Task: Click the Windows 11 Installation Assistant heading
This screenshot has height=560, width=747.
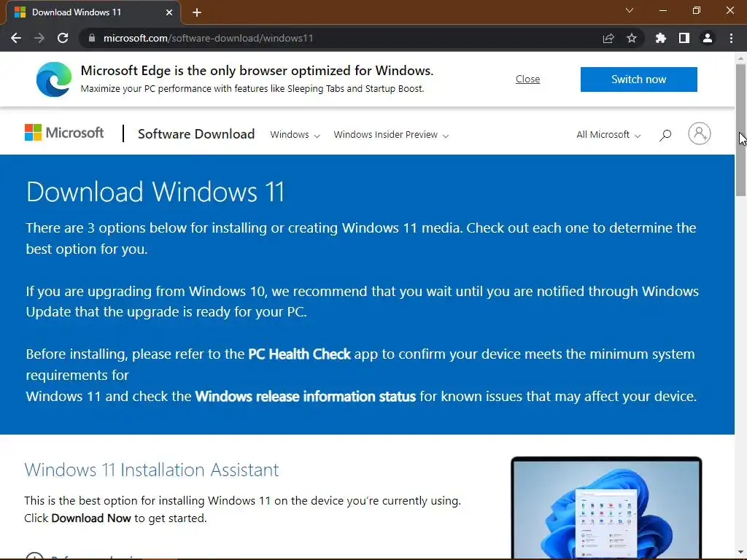Action: tap(152, 470)
